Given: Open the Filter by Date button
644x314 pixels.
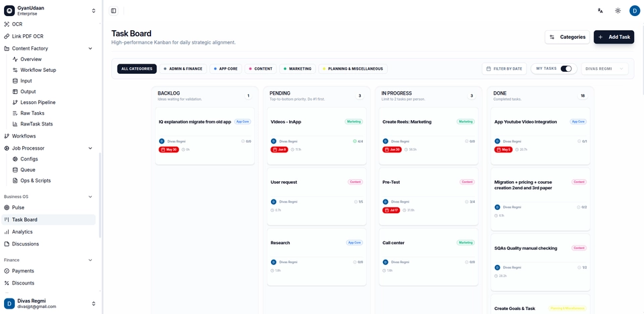Looking at the screenshot, I should pos(504,68).
